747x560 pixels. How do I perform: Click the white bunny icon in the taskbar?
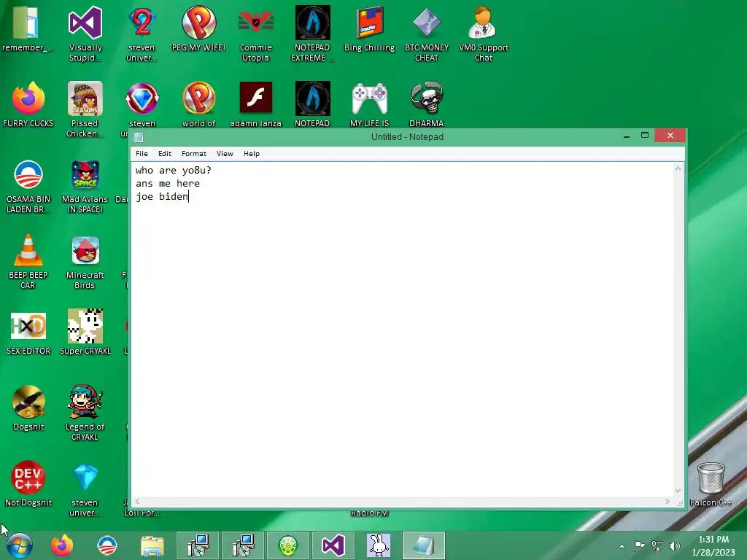(x=379, y=545)
